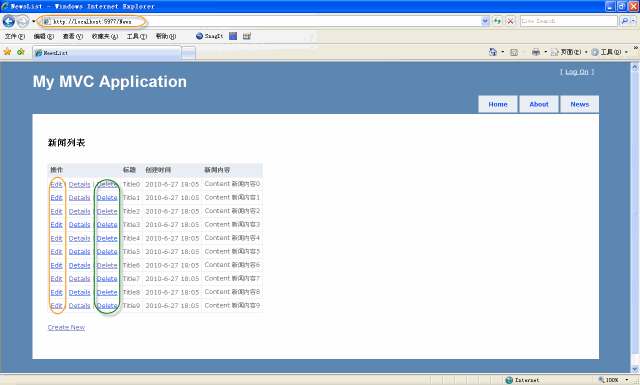Click the browser Forward arrow button
The height and width of the screenshot is (385, 640).
pyautogui.click(x=23, y=21)
